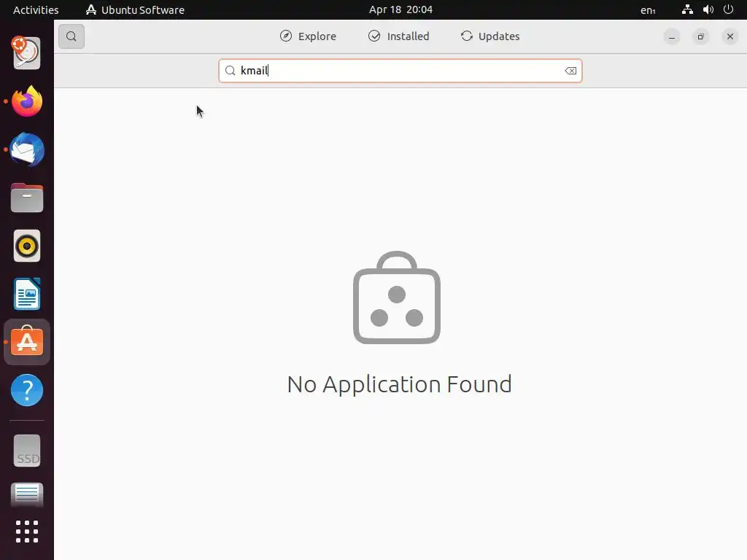Open the clock and calendar panel
The image size is (747, 560).
(x=400, y=9)
